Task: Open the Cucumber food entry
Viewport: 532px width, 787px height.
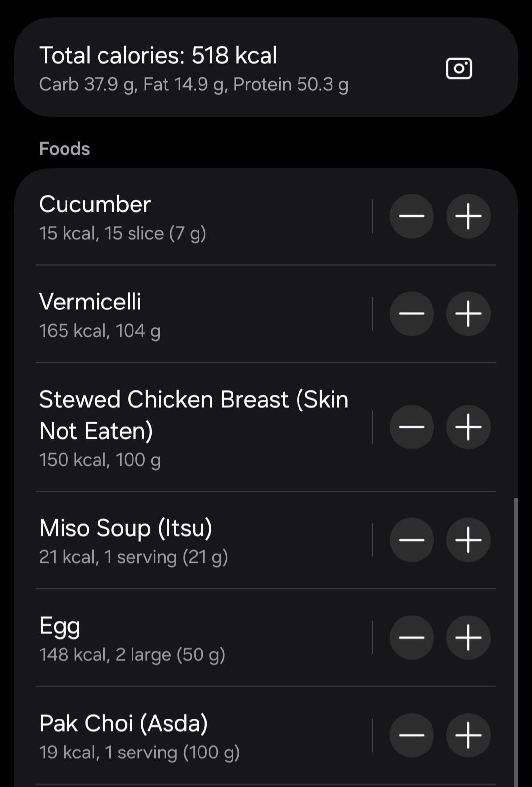Action: coord(197,217)
